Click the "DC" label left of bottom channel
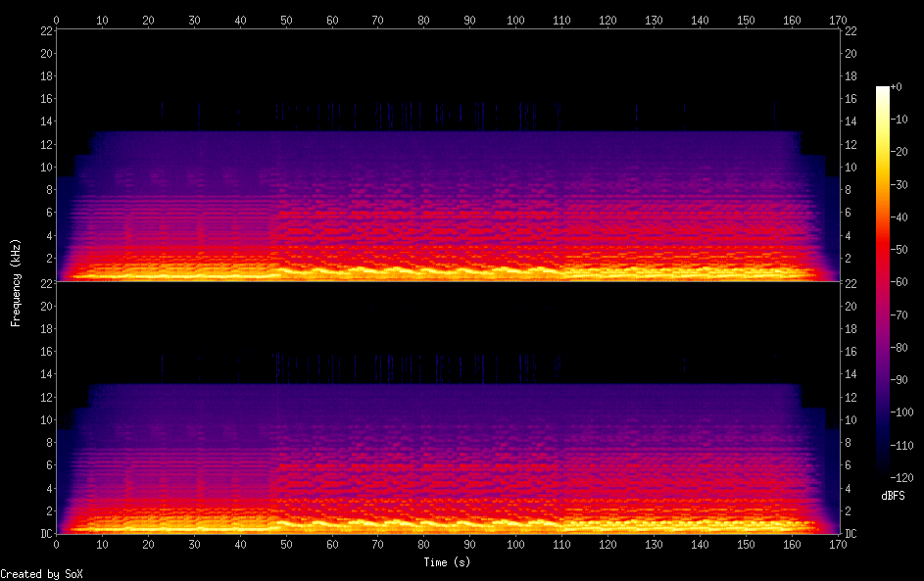The width and height of the screenshot is (924, 581). [46, 534]
